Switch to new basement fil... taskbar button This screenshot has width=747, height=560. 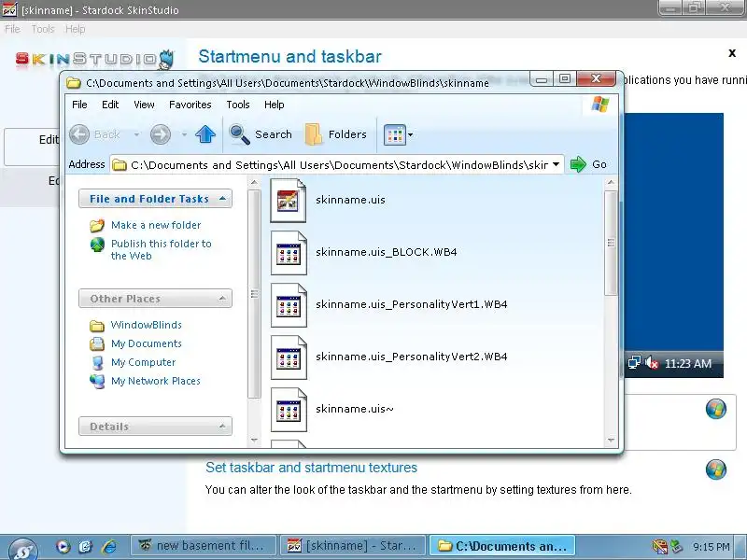tap(203, 546)
